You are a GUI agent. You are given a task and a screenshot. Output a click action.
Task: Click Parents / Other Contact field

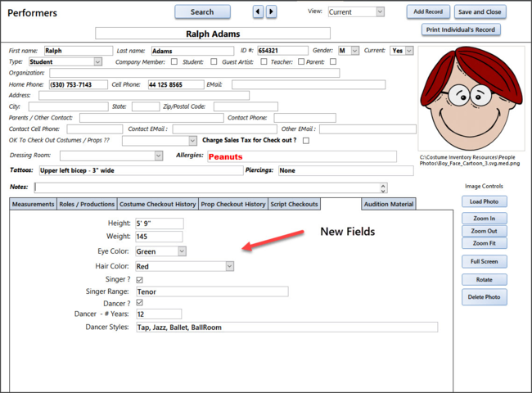[x=151, y=118]
